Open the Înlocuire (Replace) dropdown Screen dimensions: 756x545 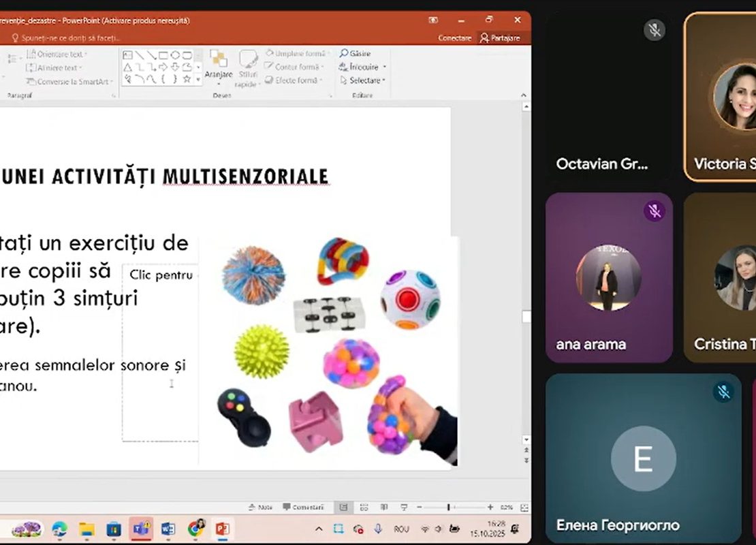click(363, 67)
